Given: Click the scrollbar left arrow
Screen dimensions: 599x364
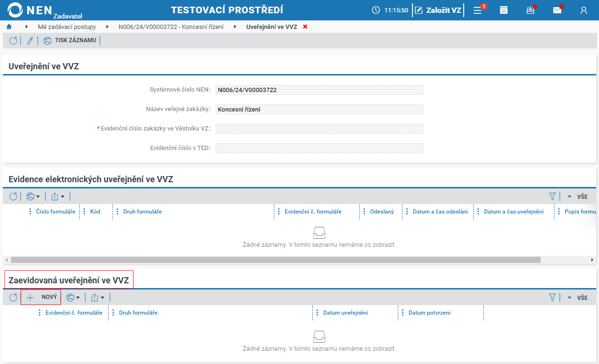Looking at the screenshot, I should click(7, 260).
